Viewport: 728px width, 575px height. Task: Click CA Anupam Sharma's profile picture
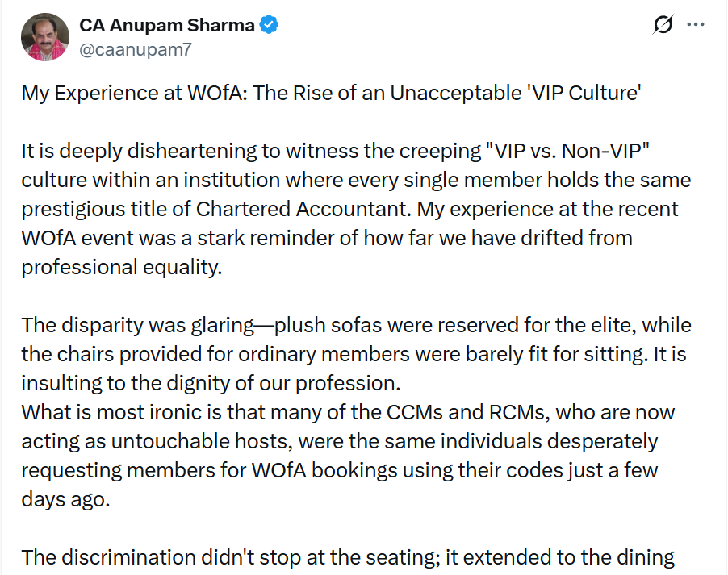tap(45, 37)
